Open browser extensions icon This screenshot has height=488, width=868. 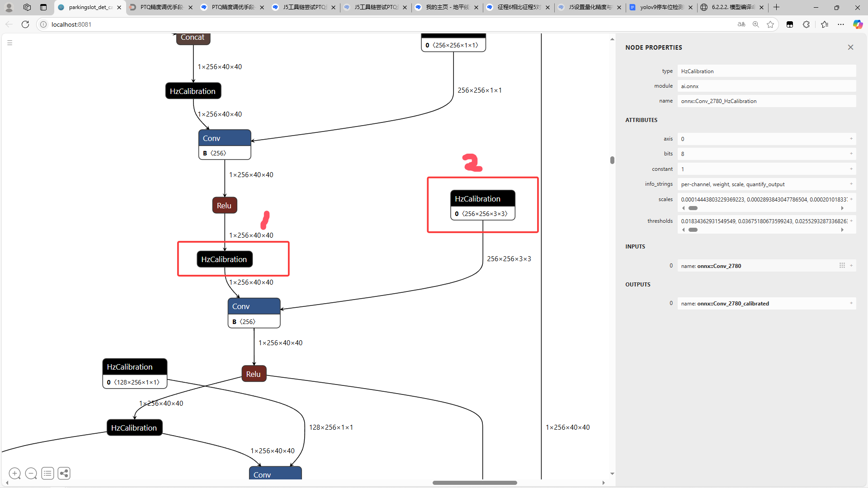pos(806,24)
